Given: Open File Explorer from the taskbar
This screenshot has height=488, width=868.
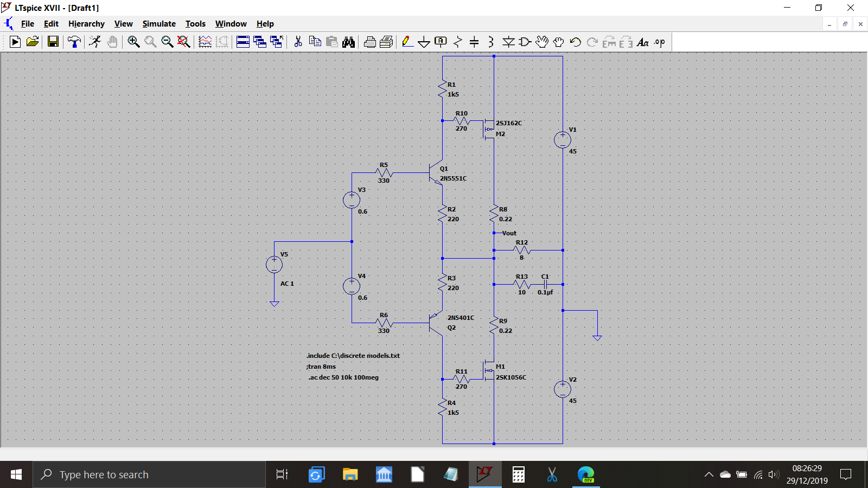Looking at the screenshot, I should [x=350, y=474].
